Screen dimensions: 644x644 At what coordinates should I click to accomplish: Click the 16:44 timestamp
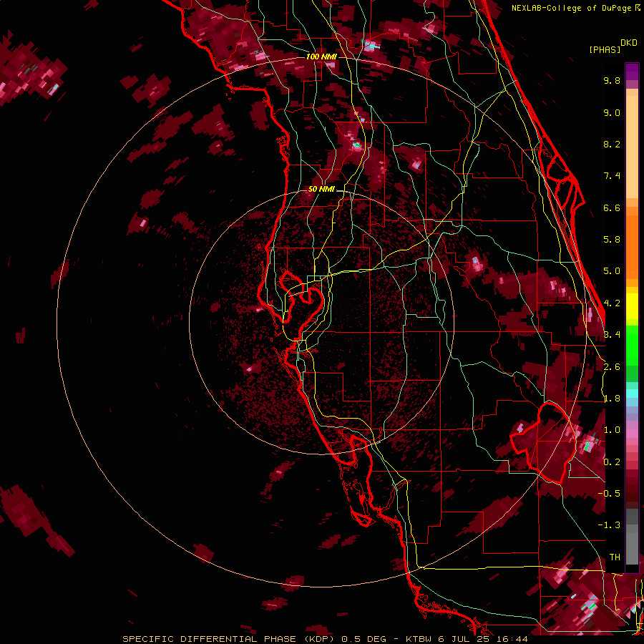pyautogui.click(x=512, y=639)
